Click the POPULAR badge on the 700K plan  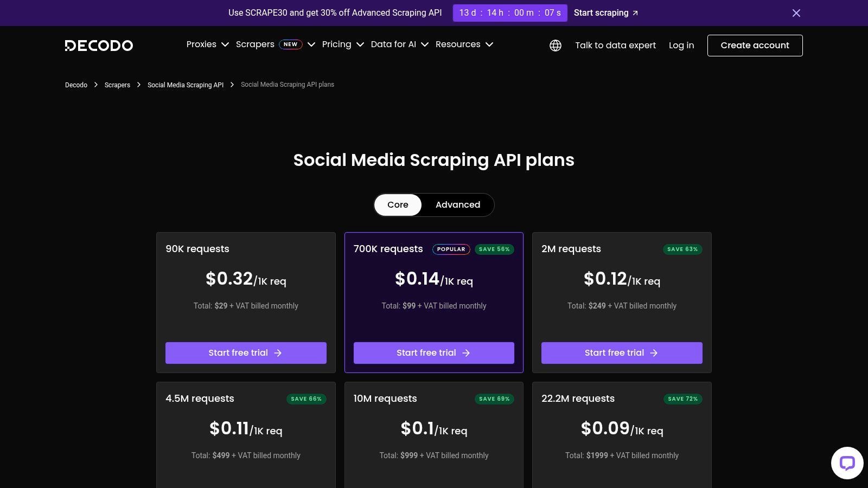[x=451, y=249]
